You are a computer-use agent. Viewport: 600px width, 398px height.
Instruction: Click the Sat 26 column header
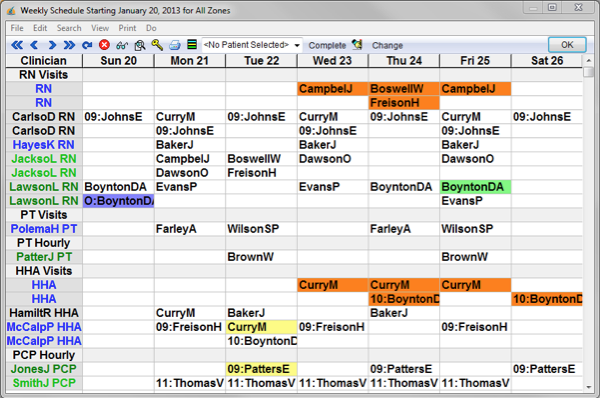[x=547, y=60]
